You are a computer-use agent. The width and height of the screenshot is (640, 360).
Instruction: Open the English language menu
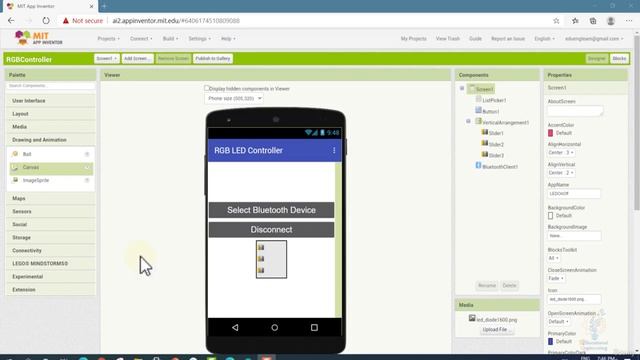544,38
